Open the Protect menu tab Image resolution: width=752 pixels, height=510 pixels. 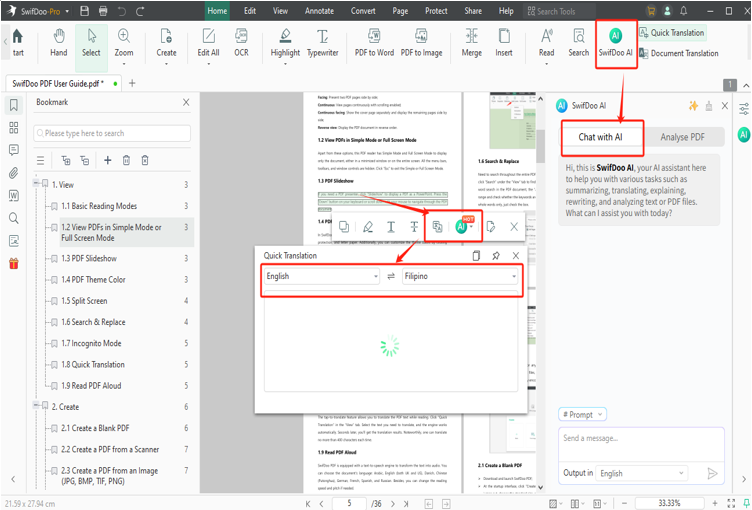[x=436, y=11]
